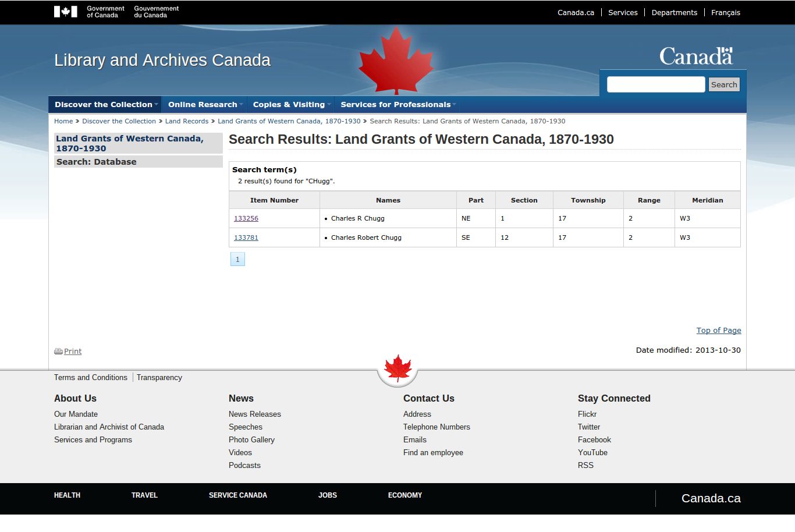Open Telephone Numbers link
The width and height of the screenshot is (795, 532).
point(436,427)
